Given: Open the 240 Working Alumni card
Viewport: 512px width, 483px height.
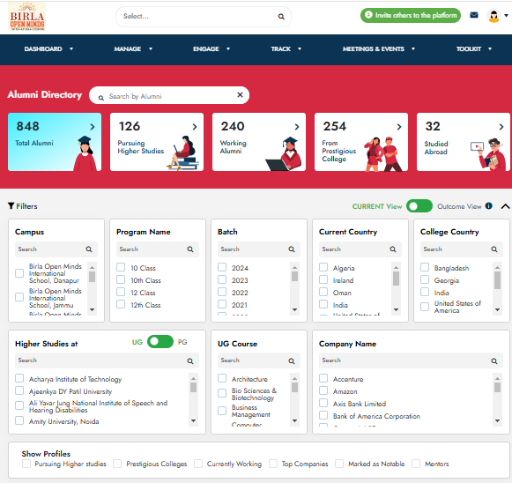Looking at the screenshot, I should coord(259,142).
